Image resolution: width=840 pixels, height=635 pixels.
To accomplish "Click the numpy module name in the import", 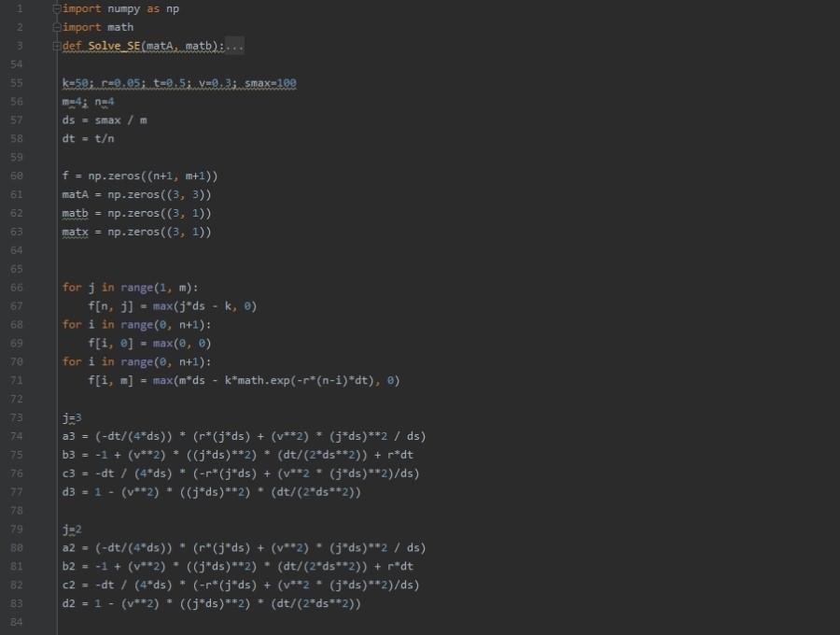I will pos(120,8).
